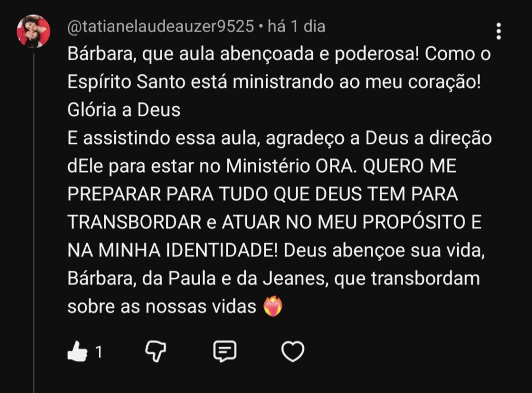Click the like count number 1
The width and height of the screenshot is (532, 393).
pos(99,352)
